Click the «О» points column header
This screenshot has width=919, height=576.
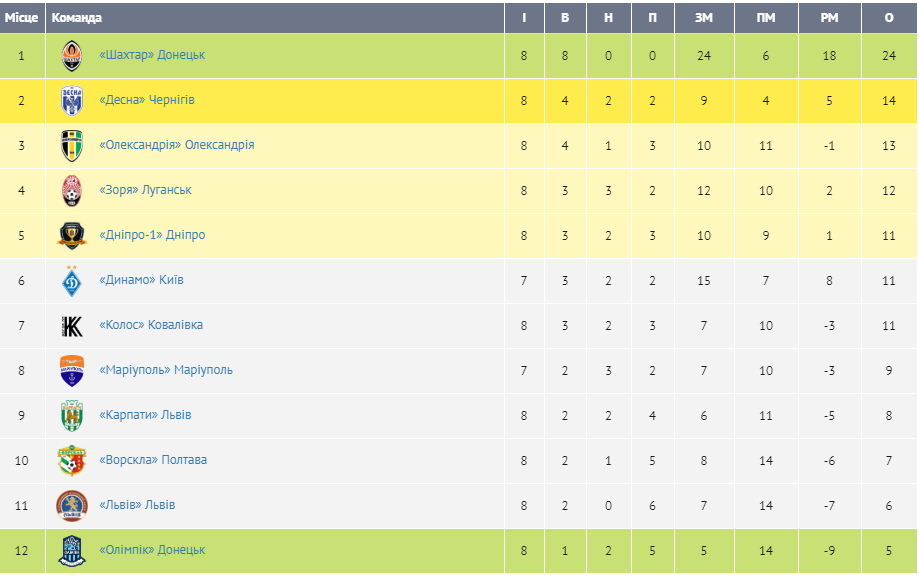pos(889,18)
